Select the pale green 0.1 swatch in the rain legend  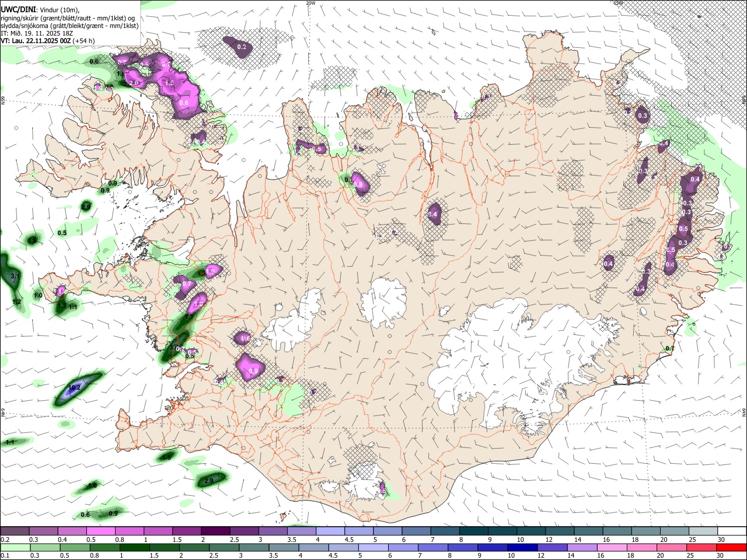15,547
